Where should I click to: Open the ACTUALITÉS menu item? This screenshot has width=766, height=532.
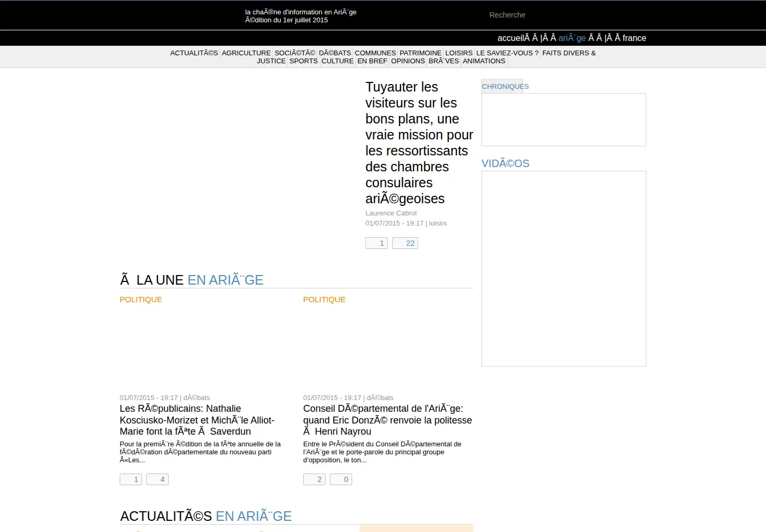tap(194, 53)
